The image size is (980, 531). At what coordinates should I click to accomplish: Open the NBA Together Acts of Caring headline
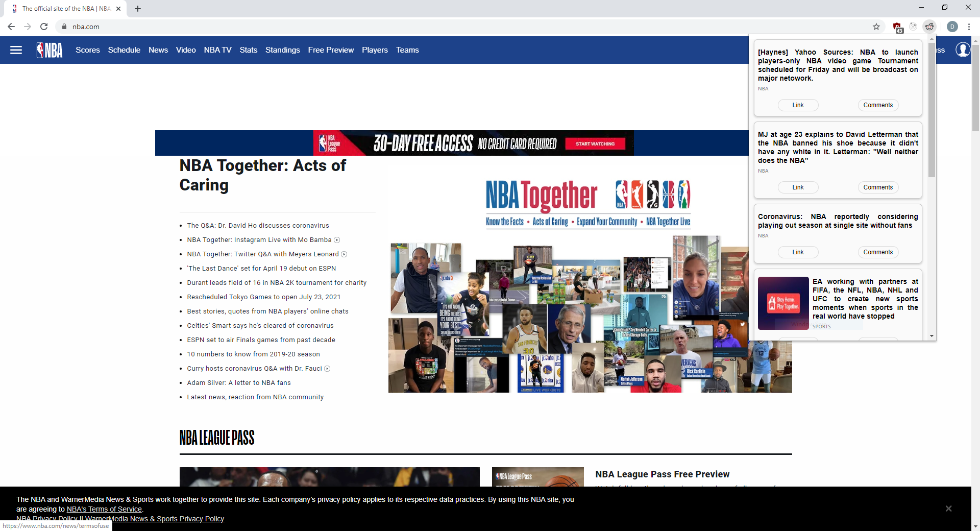pyautogui.click(x=262, y=175)
